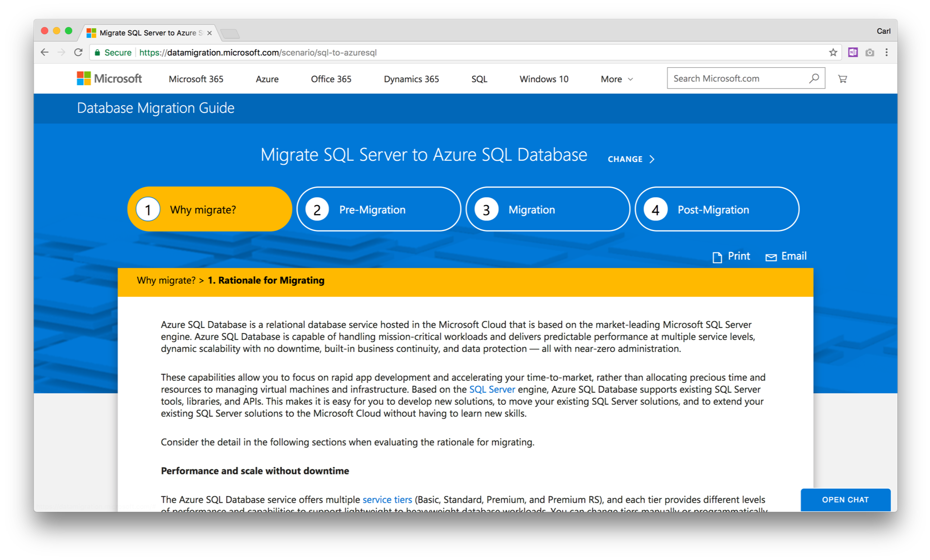Viewport: 930px width, 560px height.
Task: Click the browser forward arrow
Action: 61,52
